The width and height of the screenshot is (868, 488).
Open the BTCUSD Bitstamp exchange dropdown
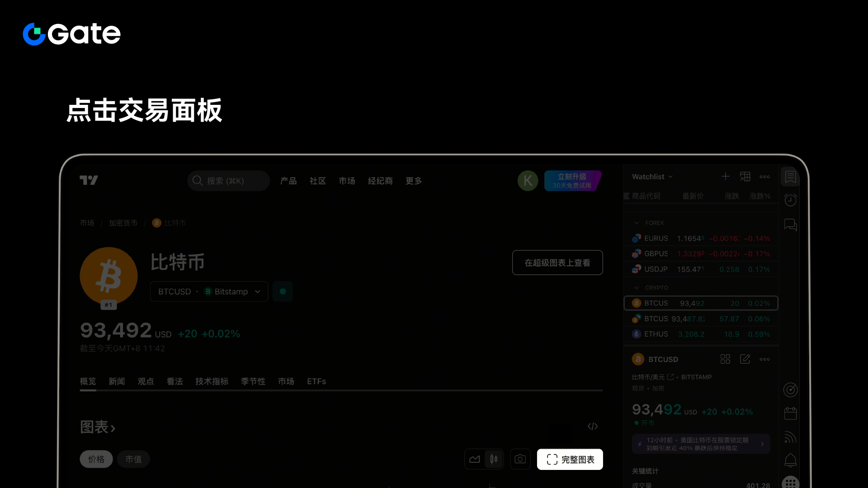coord(209,291)
